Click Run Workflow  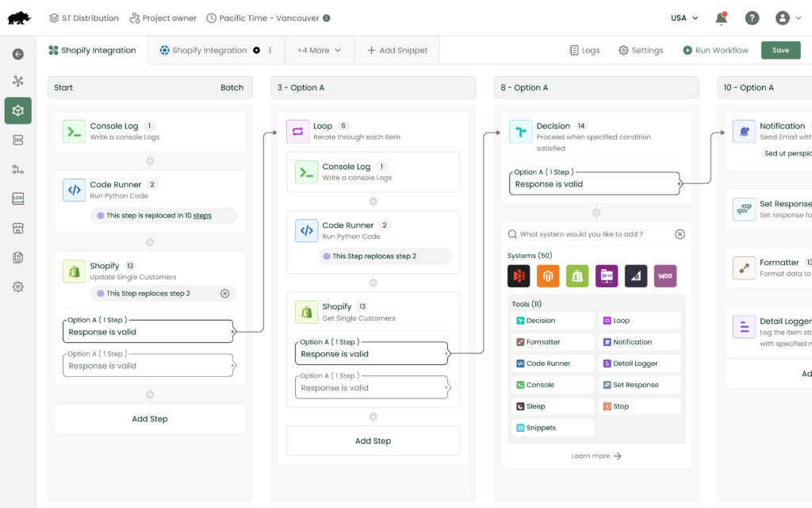(715, 50)
